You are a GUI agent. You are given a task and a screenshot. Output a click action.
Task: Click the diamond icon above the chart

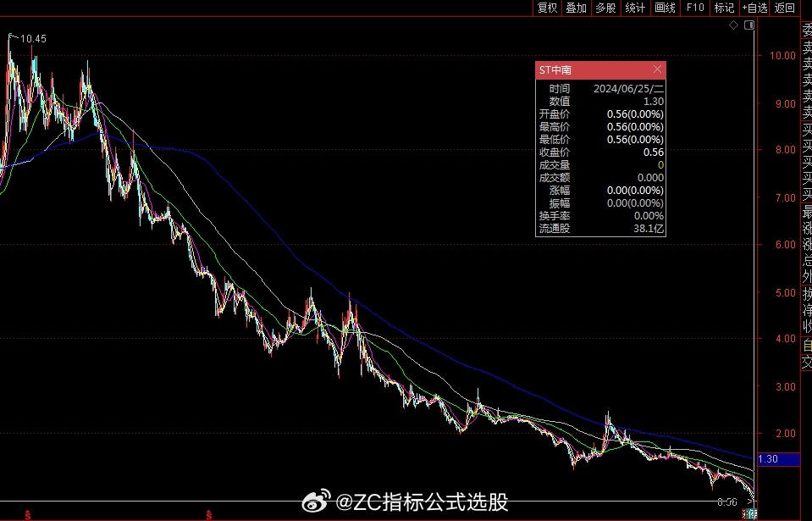pos(734,25)
